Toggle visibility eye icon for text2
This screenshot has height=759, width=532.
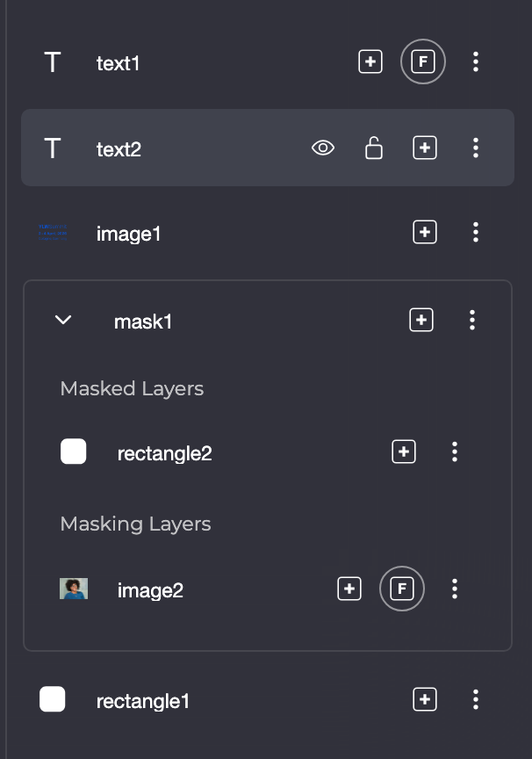[323, 148]
